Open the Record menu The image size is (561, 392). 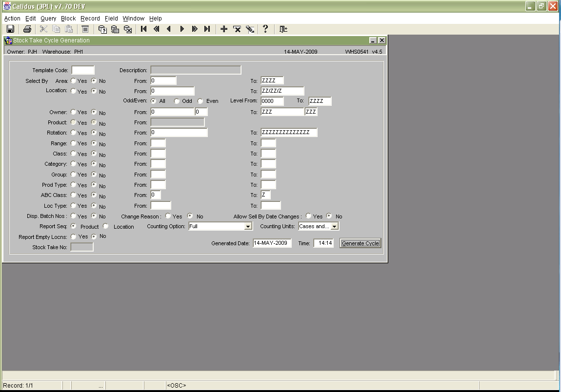pos(90,18)
